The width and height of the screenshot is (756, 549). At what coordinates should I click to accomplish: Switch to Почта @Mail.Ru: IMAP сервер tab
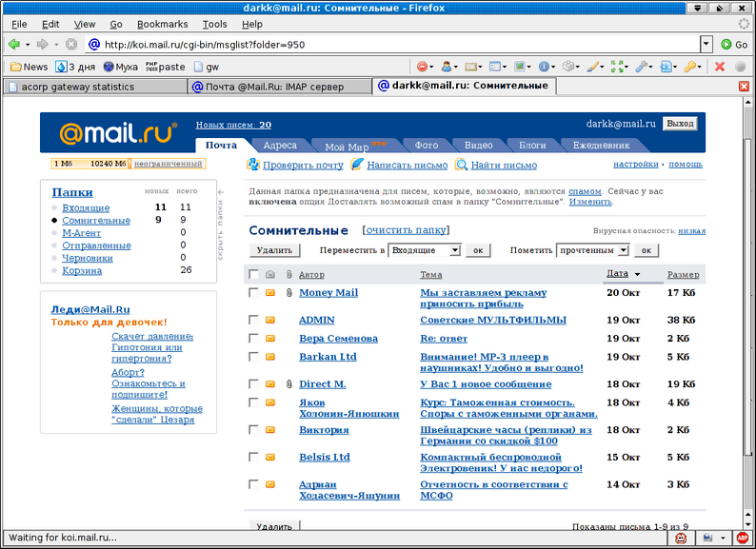click(x=280, y=87)
